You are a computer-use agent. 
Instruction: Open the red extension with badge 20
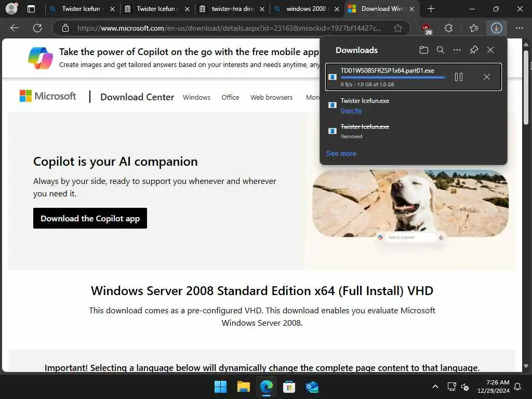[426, 29]
